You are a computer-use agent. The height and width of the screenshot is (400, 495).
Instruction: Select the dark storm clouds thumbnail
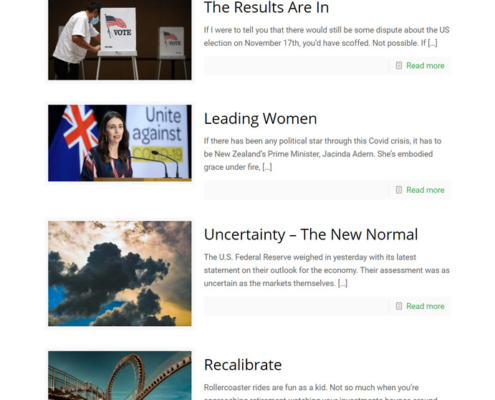[120, 273]
